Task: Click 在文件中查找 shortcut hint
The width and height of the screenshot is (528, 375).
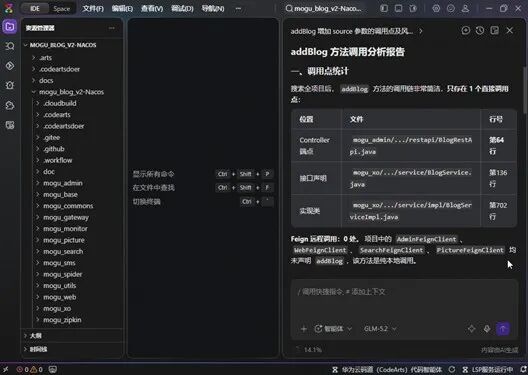Action: coord(153,188)
